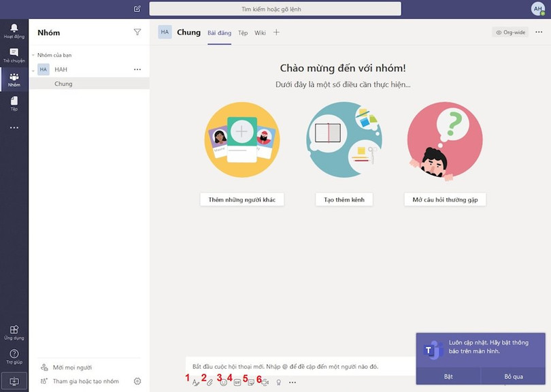Click the Tạo thêm kênh button
This screenshot has width=551, height=392.
point(344,199)
